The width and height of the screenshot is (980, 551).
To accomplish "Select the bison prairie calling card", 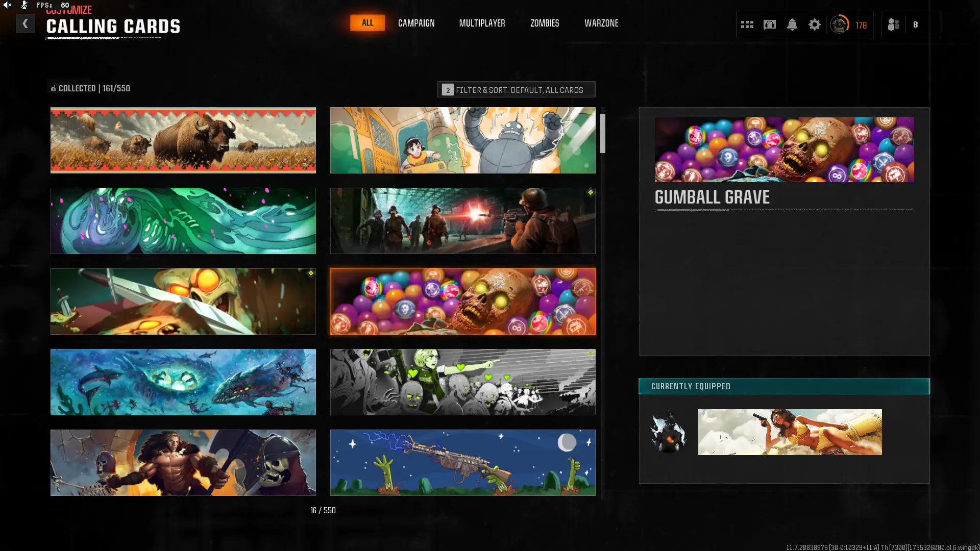I will click(x=183, y=140).
